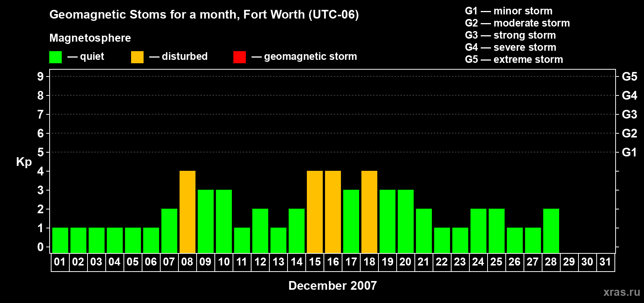Click Kp value 5 on left axis

coord(41,152)
